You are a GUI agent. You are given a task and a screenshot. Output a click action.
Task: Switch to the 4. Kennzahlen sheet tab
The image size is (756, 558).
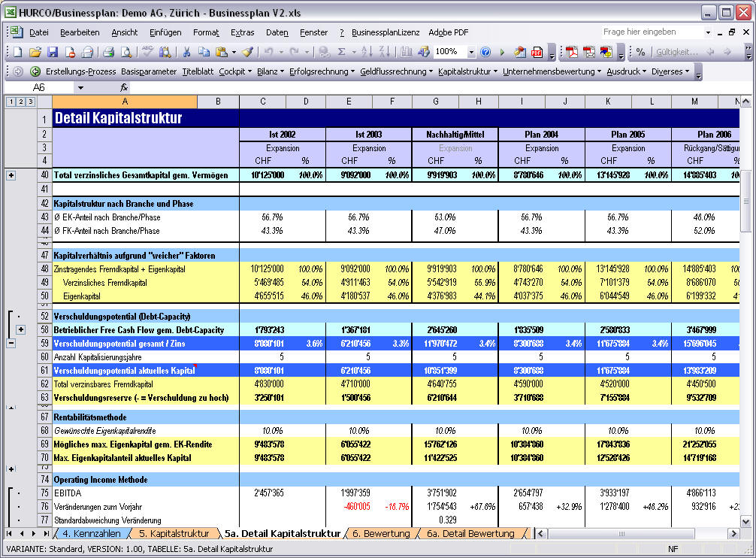pyautogui.click(x=92, y=534)
